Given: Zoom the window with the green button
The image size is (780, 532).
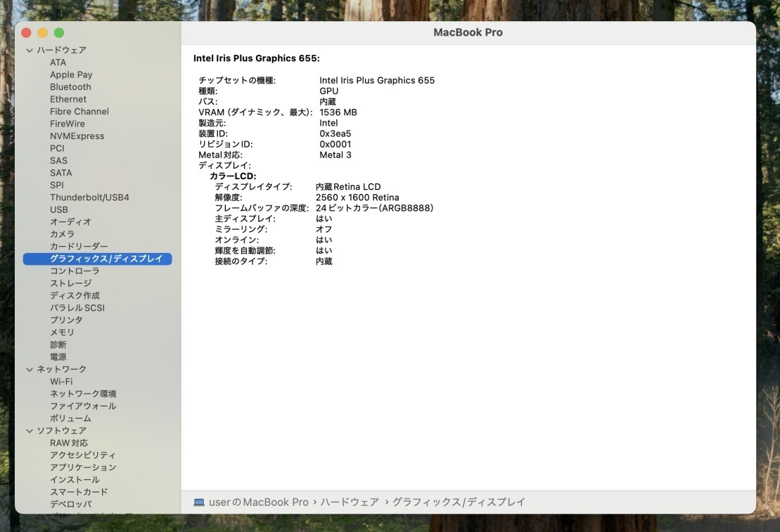Looking at the screenshot, I should [x=59, y=33].
